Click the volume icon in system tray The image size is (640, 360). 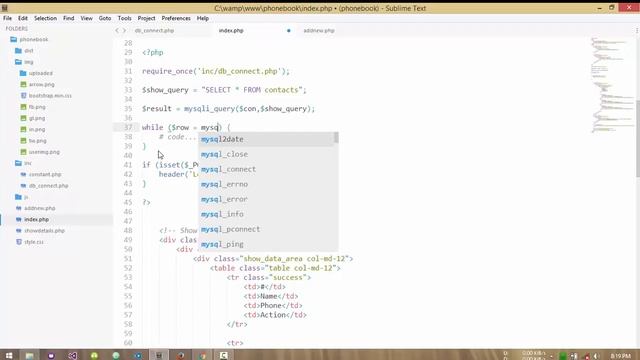tap(596, 356)
